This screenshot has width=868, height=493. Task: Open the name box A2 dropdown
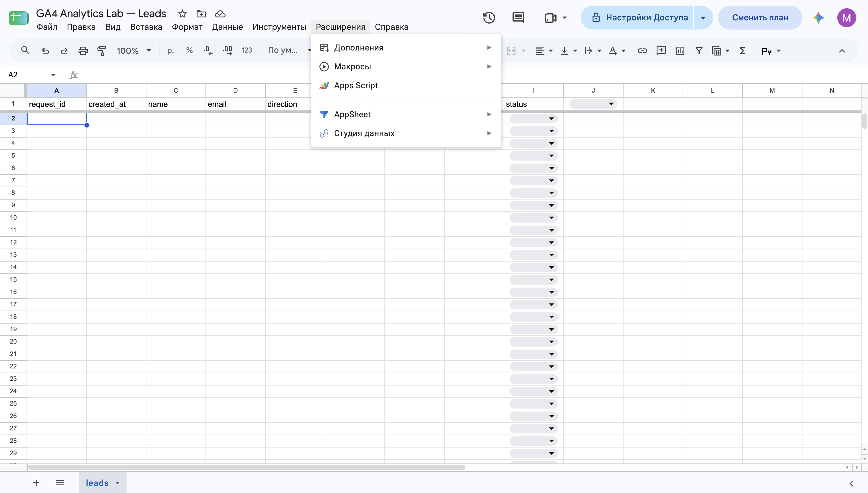(53, 75)
